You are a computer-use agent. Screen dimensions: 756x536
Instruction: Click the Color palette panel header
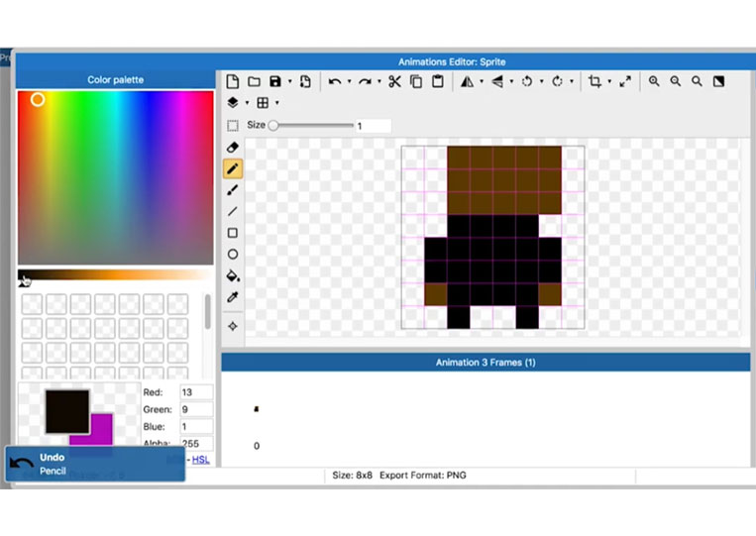(x=116, y=79)
